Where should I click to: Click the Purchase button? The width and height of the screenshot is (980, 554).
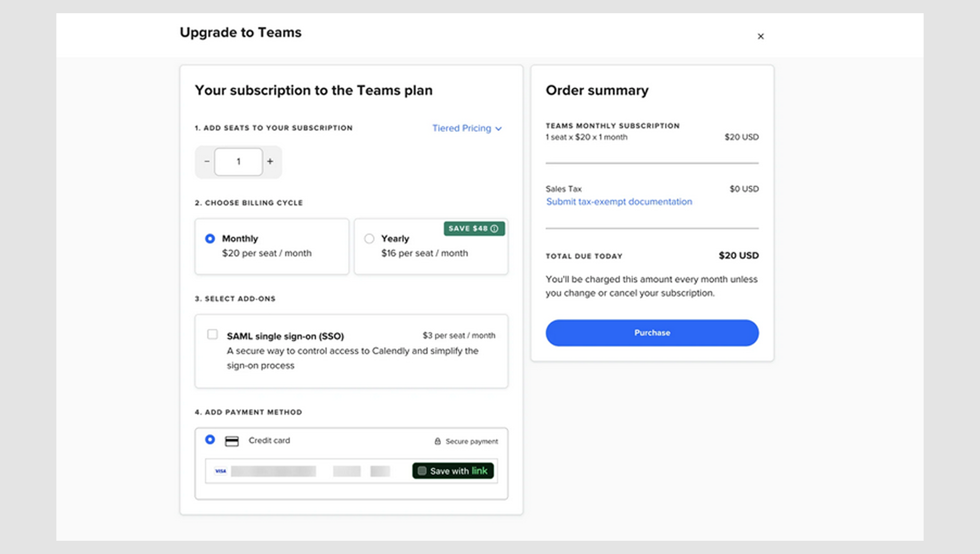click(652, 333)
